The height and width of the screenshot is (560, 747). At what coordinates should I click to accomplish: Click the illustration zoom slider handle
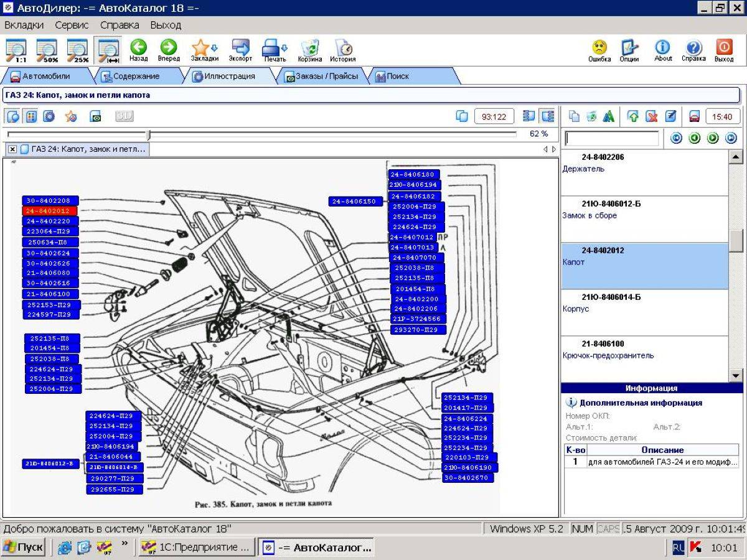pyautogui.click(x=148, y=134)
